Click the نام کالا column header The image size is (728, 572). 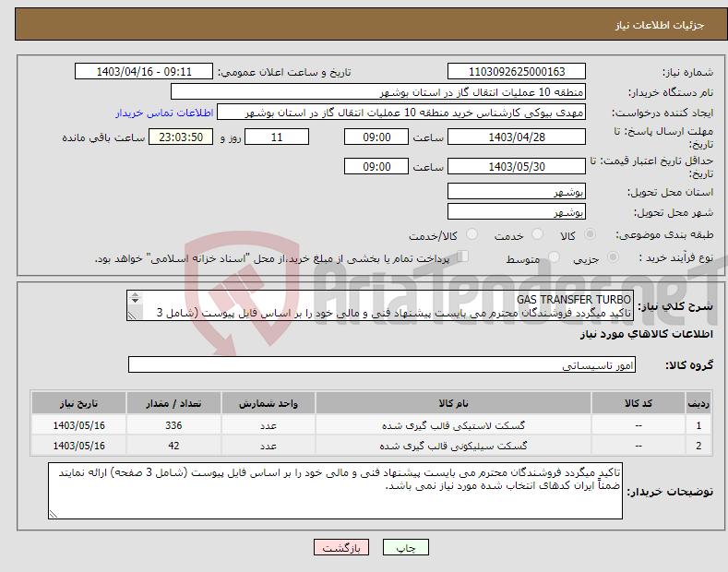click(x=453, y=403)
